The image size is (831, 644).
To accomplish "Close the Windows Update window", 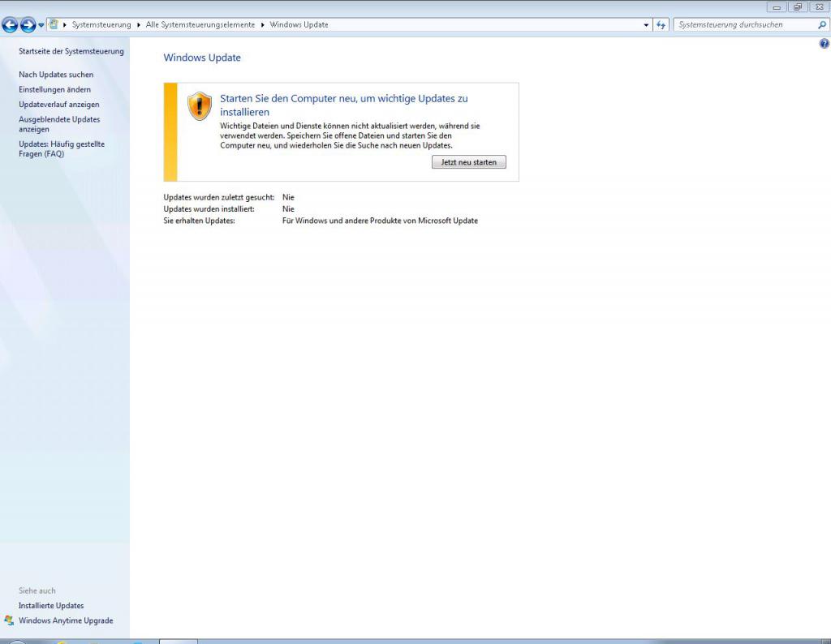I will pyautogui.click(x=819, y=7).
